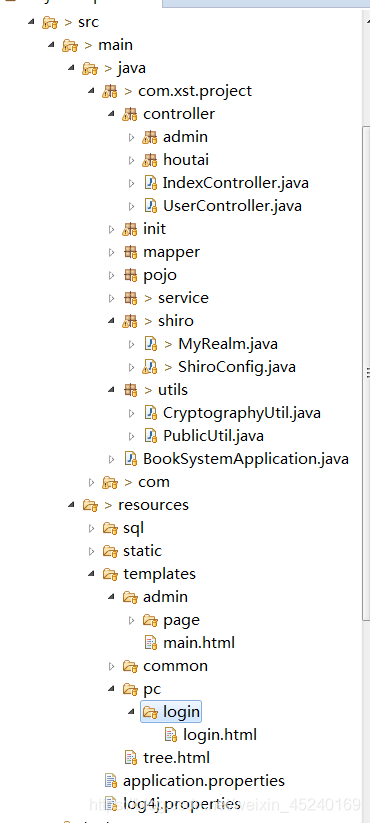The height and width of the screenshot is (823, 370).
Task: Click the main.html file icon
Action: (x=151, y=643)
